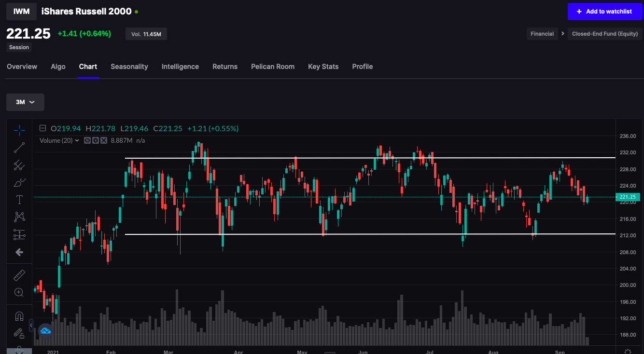Switch to the Overview tab
Viewport: 644px width, 354px height.
22,67
